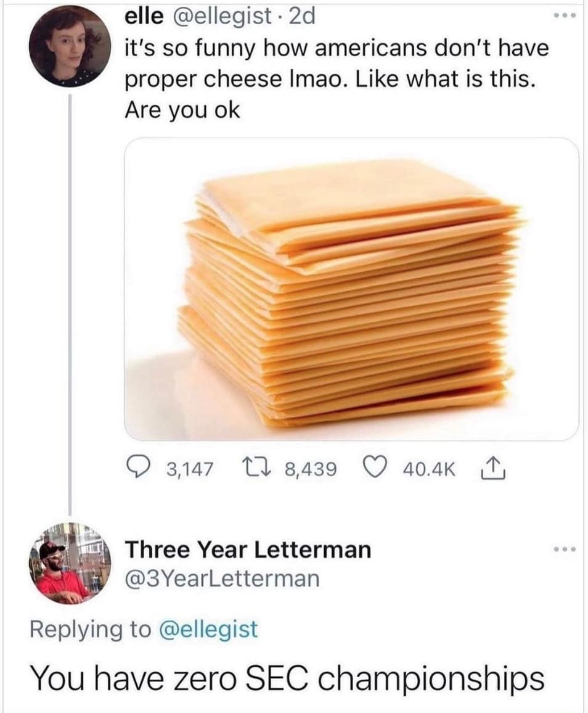588x713 pixels.
Task: Enlarge the stacked cheese slices image
Action: (x=351, y=289)
